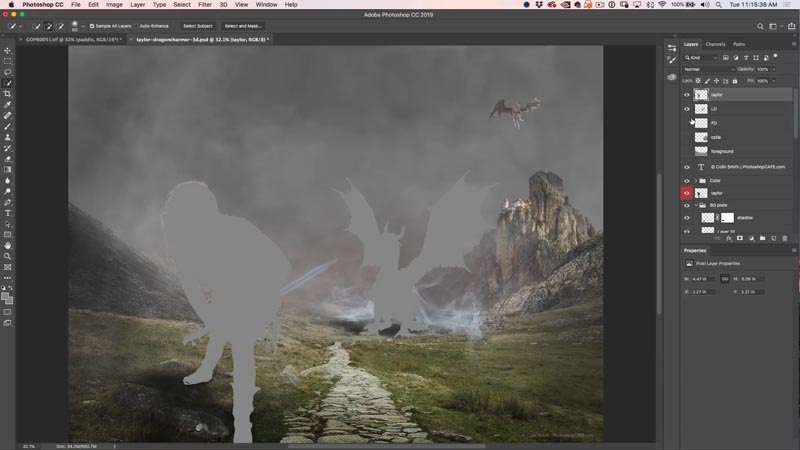Click the Select and Mask button

click(x=243, y=26)
